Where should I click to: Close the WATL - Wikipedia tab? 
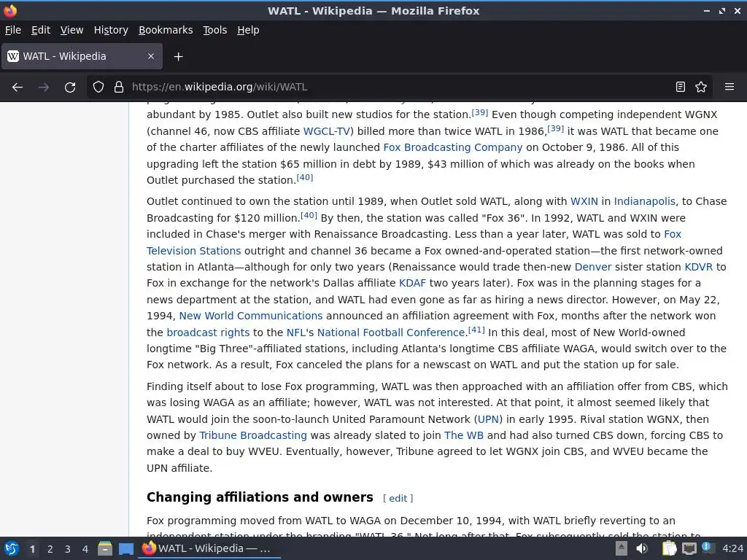150,56
